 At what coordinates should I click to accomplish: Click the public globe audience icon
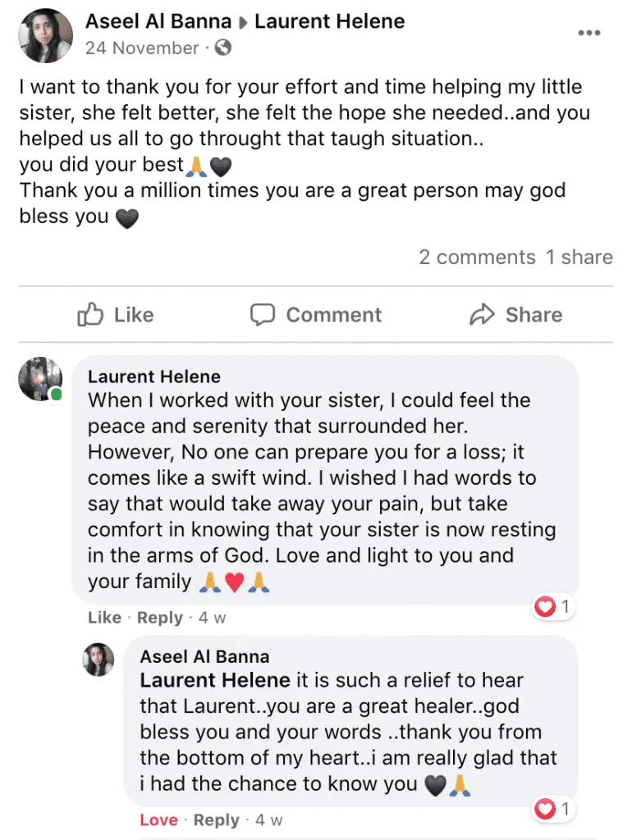coord(222,48)
